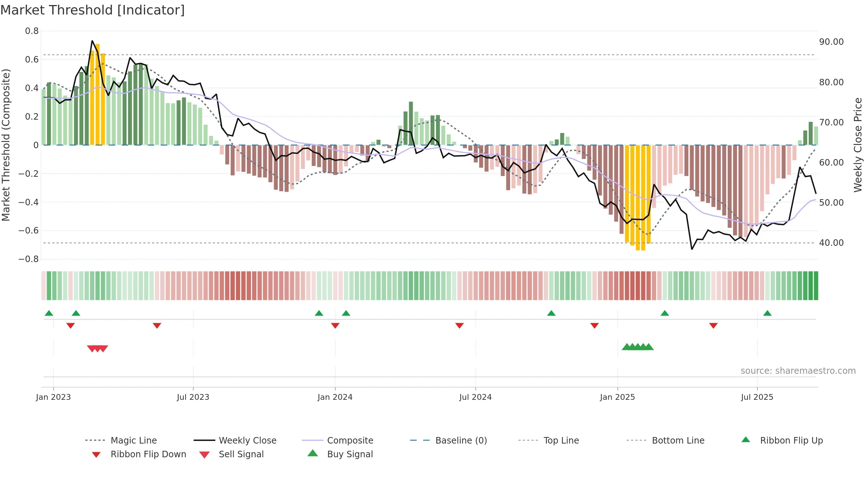Click the first buy signal triangle in January 2025
Image resolution: width=868 pixels, height=488 pixels.
[x=626, y=347]
